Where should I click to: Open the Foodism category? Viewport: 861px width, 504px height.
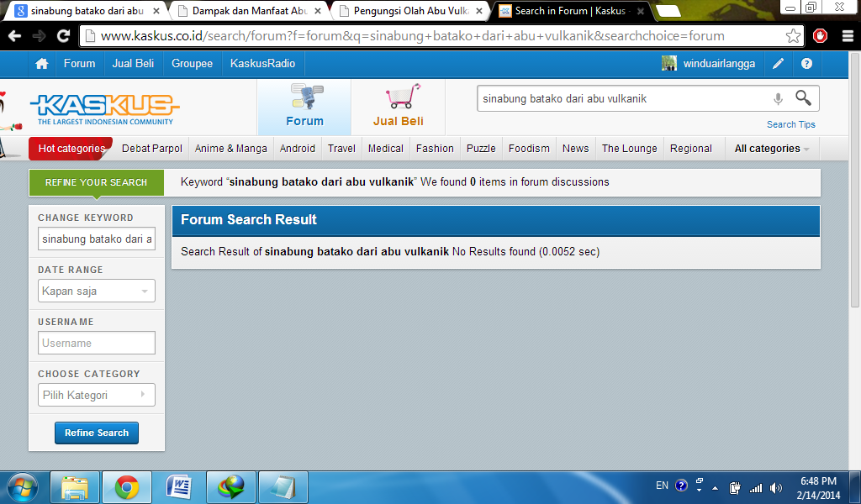click(x=529, y=149)
